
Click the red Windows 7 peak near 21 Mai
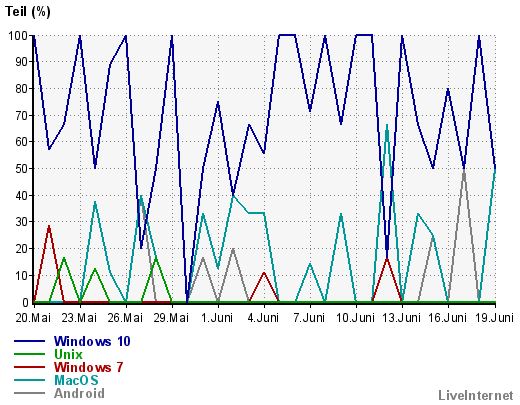(49, 226)
